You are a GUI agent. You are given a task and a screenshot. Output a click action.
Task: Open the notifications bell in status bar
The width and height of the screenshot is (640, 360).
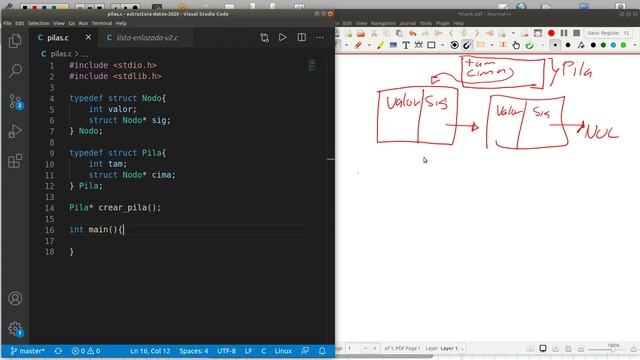[x=322, y=351]
